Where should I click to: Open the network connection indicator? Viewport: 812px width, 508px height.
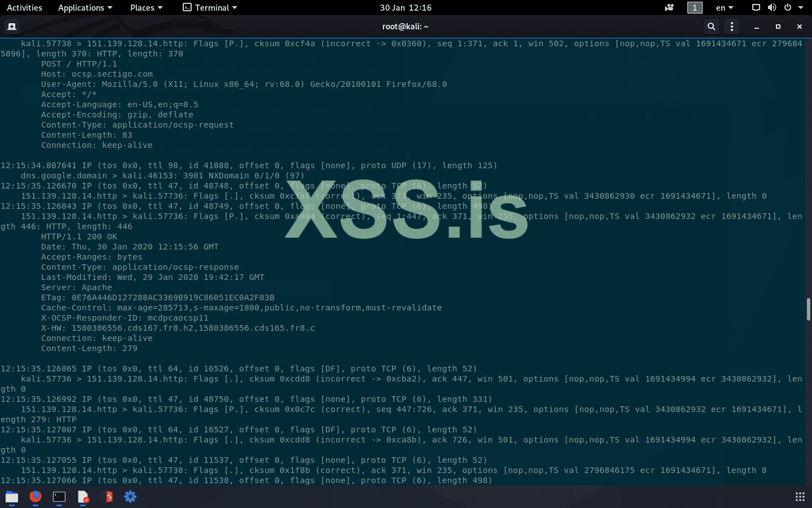point(756,8)
